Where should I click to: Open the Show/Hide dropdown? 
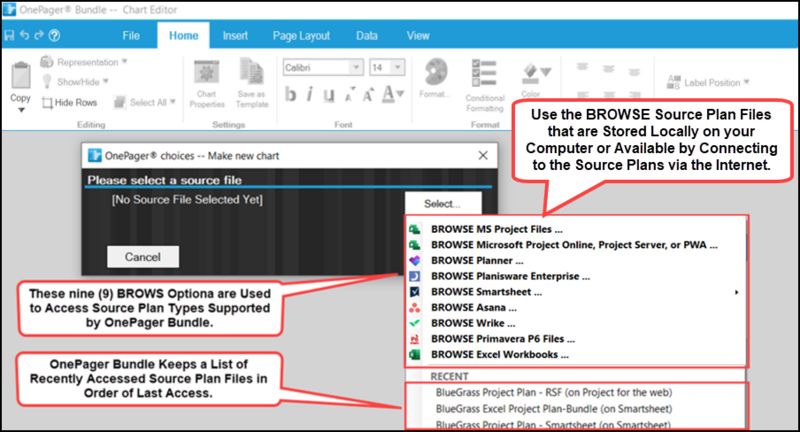coord(75,82)
